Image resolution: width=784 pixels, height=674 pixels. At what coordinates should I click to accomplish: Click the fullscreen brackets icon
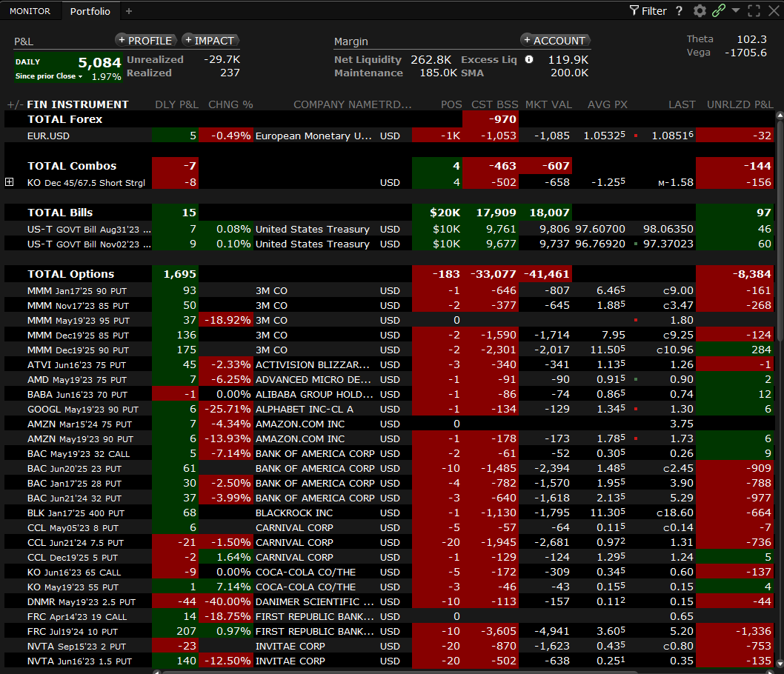click(x=754, y=10)
